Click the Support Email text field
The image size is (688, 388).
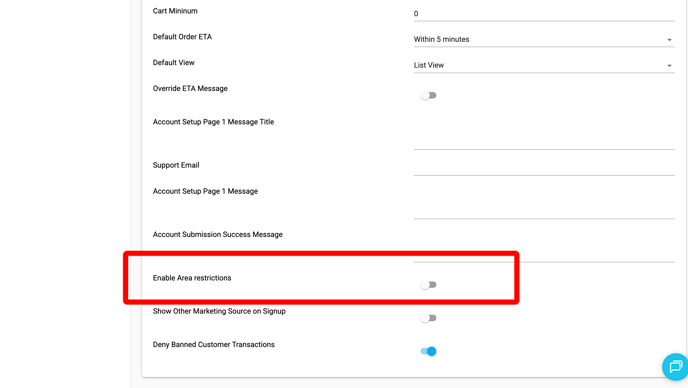[x=544, y=167]
